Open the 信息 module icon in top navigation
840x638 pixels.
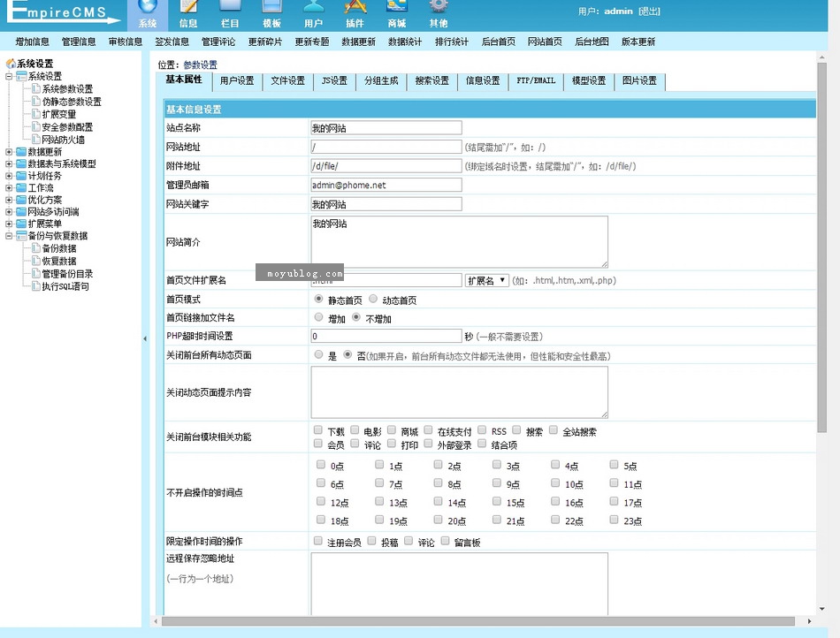[188, 6]
